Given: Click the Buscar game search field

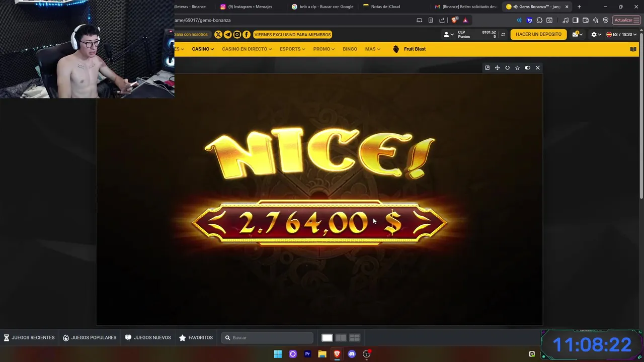Looking at the screenshot, I should tap(267, 338).
